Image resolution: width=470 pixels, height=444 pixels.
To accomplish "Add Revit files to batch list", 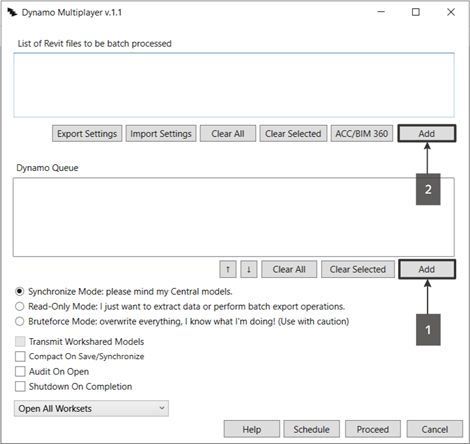I will coord(427,133).
